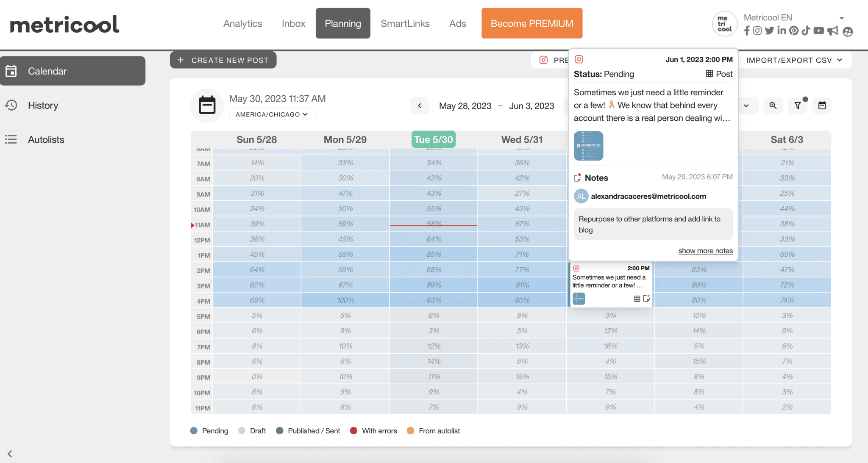This screenshot has width=868, height=463.
Task: Click the Pending status color dot in legend
Action: pyautogui.click(x=194, y=431)
